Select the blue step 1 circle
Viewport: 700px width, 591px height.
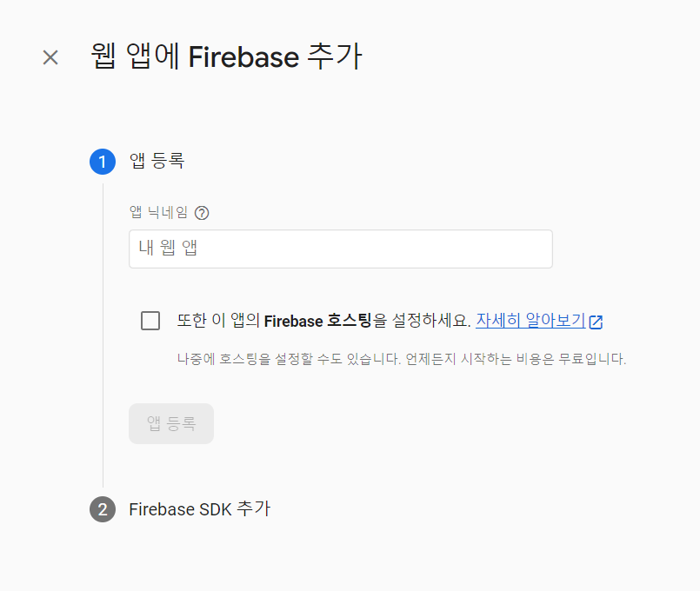click(x=103, y=162)
